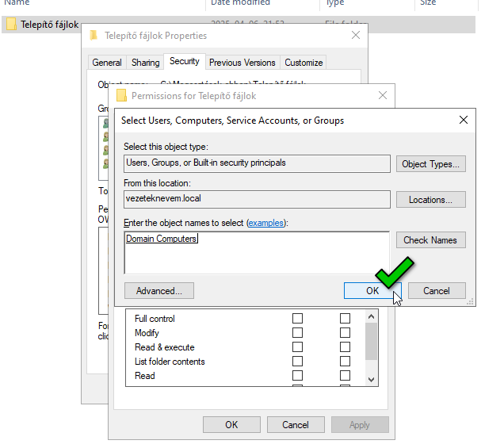Open Object Types selection
The width and height of the screenshot is (504, 448).
tap(431, 164)
